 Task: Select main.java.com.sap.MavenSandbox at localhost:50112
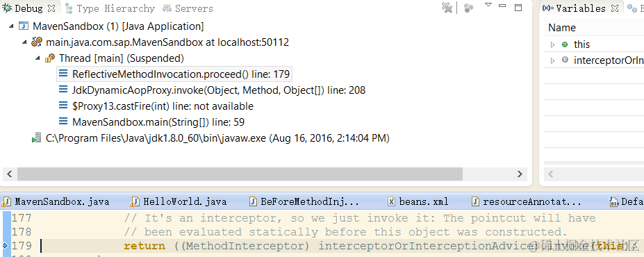(167, 42)
